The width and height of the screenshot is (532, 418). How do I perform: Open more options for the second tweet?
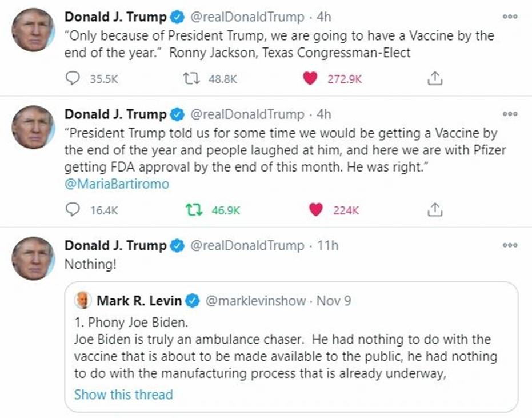(x=510, y=114)
